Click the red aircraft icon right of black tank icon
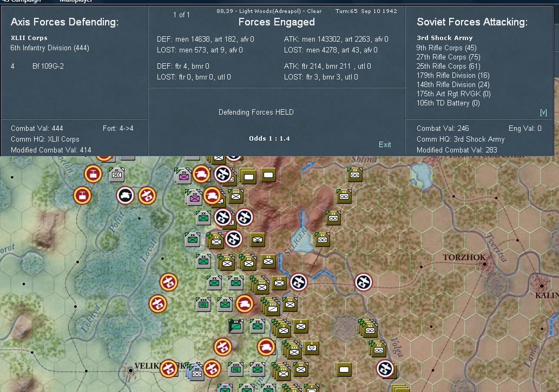The height and width of the screenshot is (392, 559). click(147, 196)
